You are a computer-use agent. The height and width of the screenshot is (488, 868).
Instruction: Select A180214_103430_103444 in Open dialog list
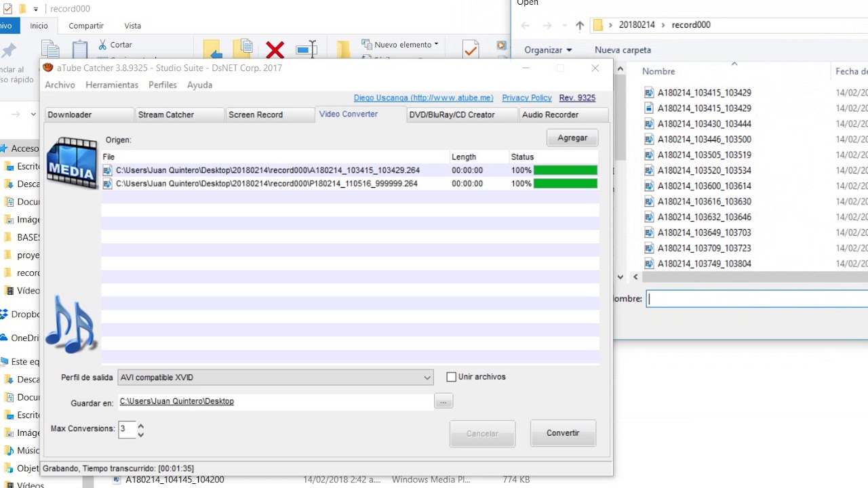704,124
